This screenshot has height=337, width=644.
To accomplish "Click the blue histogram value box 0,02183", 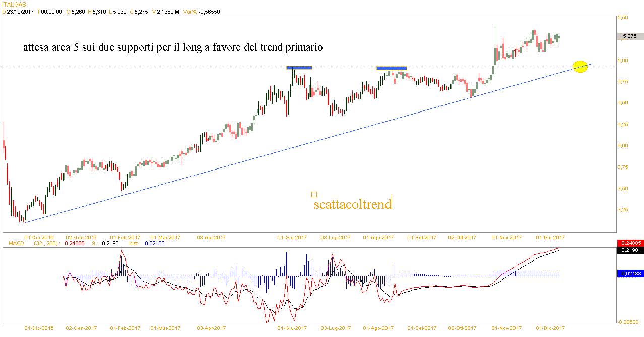I will 630,273.
